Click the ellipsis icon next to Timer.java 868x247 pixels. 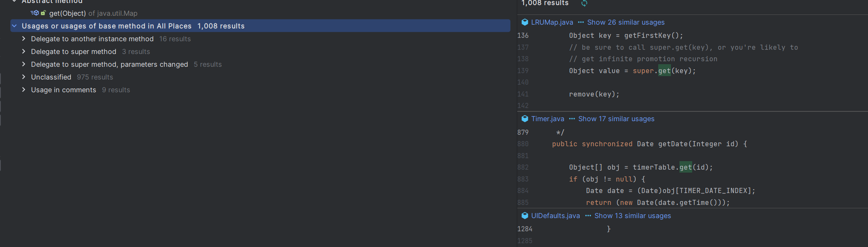[572, 119]
